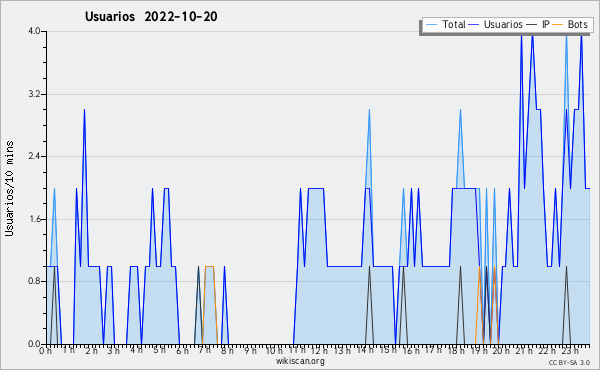Click the chart title 'Usuarios 2022-10-20'
600x370 pixels.
151,17
